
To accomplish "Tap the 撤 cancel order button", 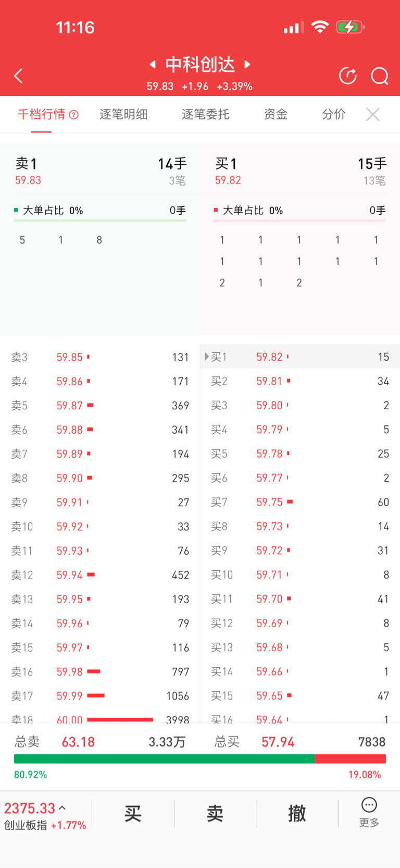I will pos(297,813).
